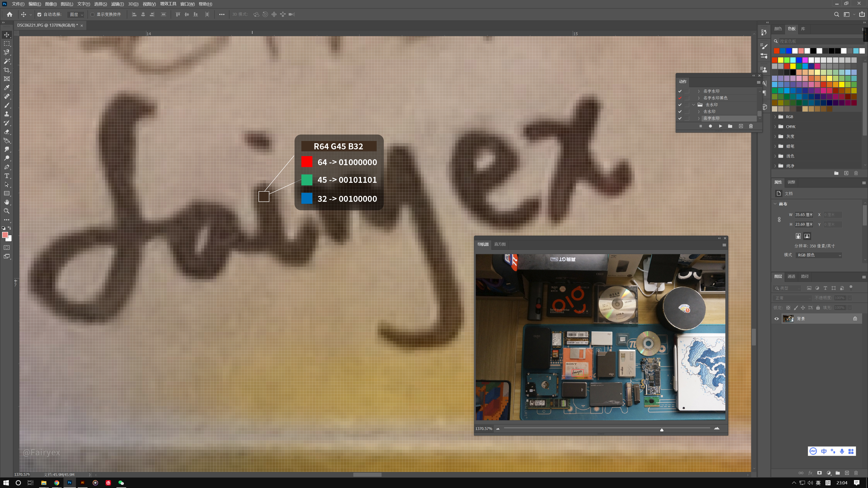Expand the CMYK swatch group
The image size is (868, 488).
(775, 127)
